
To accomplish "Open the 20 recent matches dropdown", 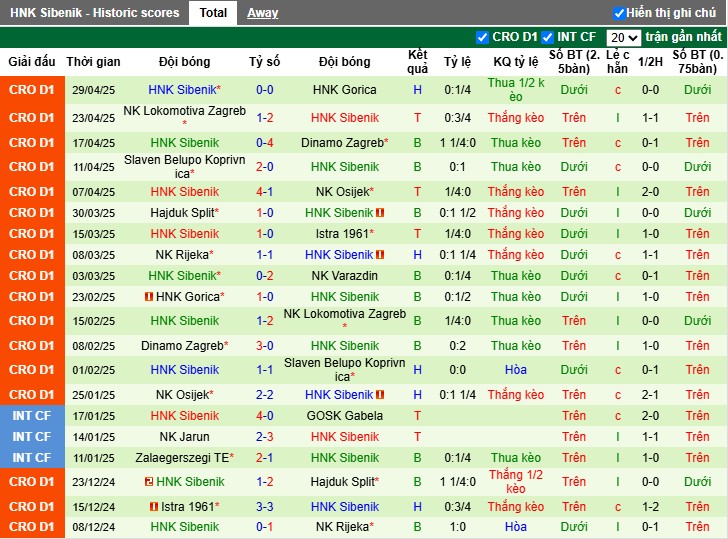I will 624,38.
